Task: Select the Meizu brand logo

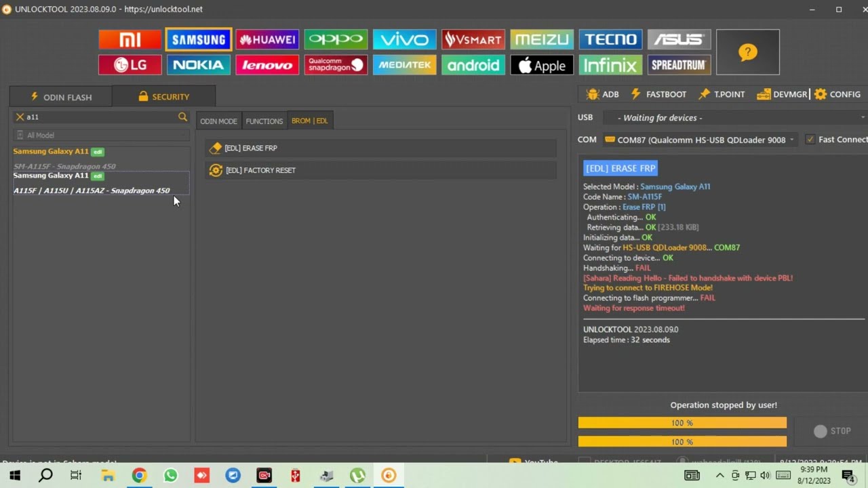Action: point(541,39)
